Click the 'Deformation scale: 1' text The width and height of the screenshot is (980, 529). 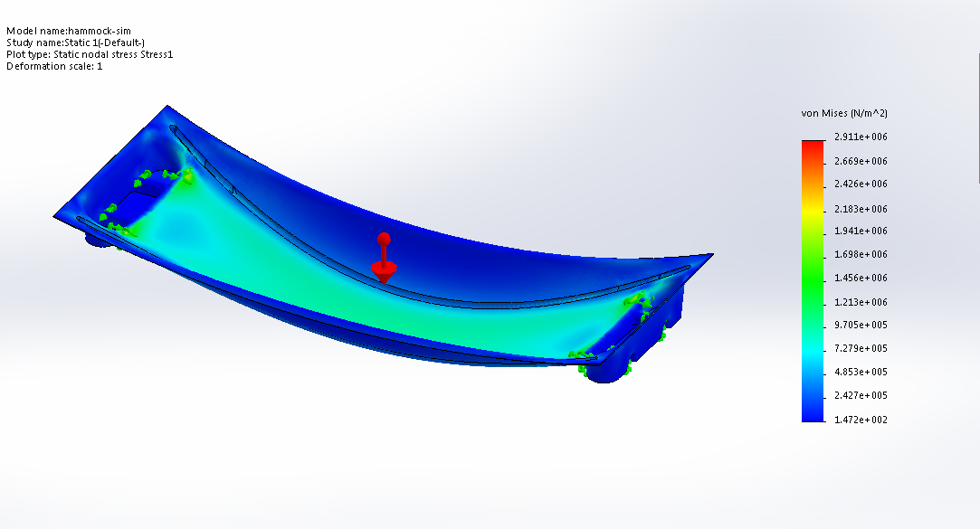pyautogui.click(x=54, y=66)
